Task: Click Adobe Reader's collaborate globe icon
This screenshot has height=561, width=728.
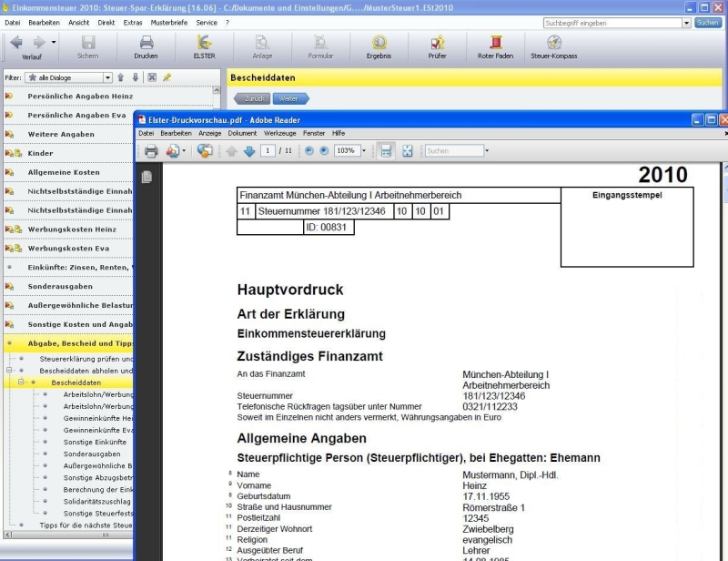Action: [x=204, y=150]
